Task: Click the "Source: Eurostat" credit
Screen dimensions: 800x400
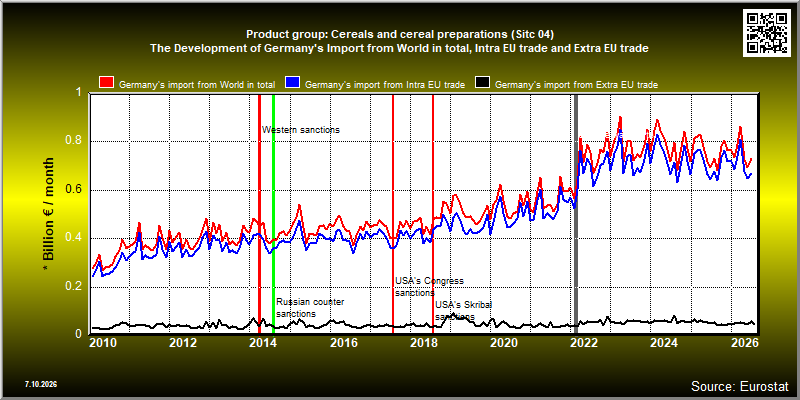Action: click(x=740, y=385)
